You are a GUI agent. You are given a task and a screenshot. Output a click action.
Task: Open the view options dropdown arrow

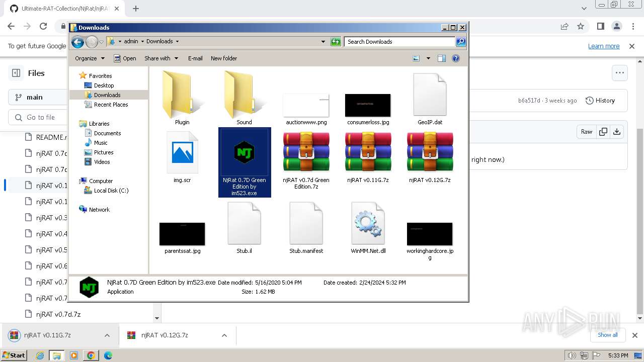(428, 58)
